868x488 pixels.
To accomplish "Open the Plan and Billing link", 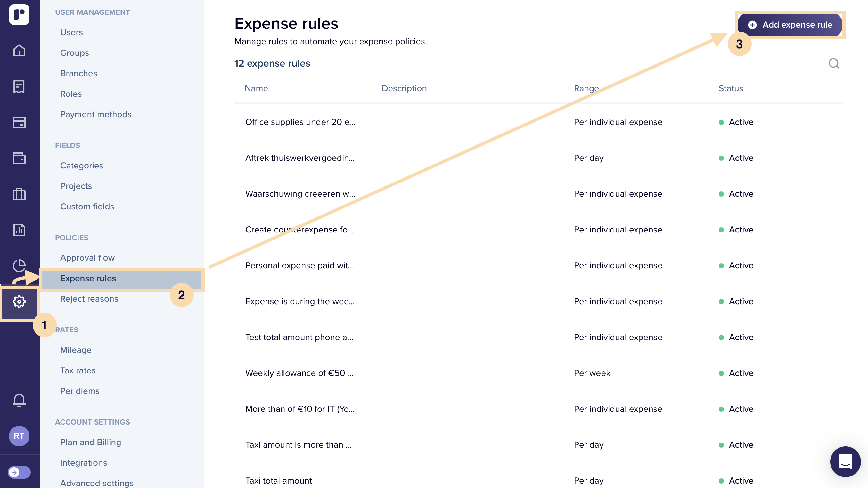I will point(90,442).
